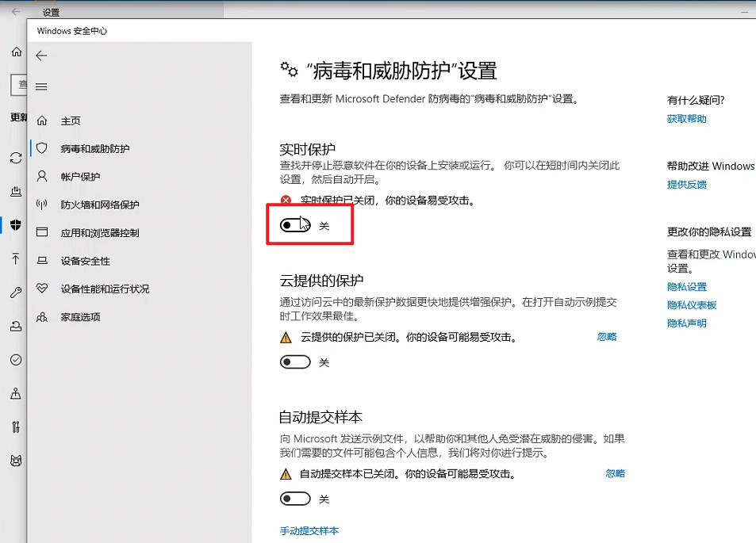Enable the 云提供的保护 toggle switch

[x=295, y=362]
